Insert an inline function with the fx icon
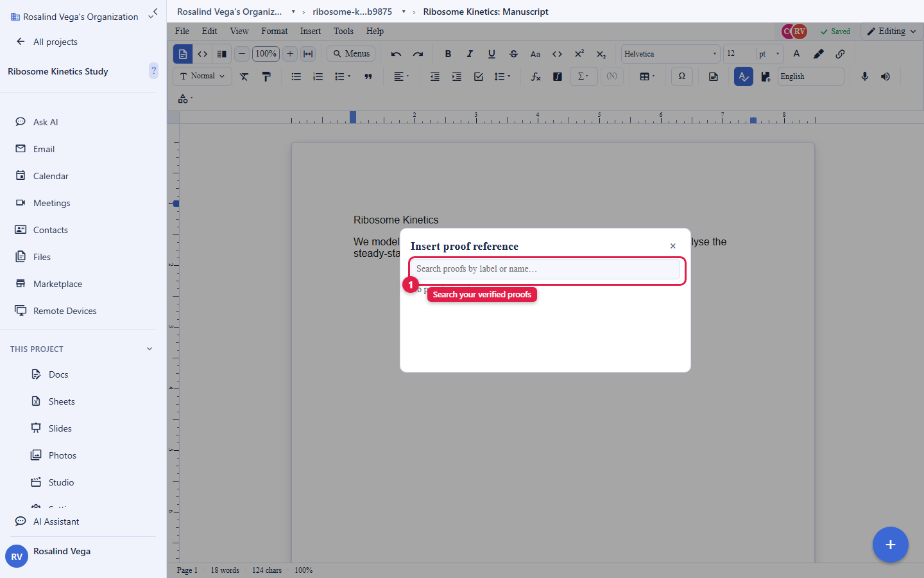 point(536,76)
